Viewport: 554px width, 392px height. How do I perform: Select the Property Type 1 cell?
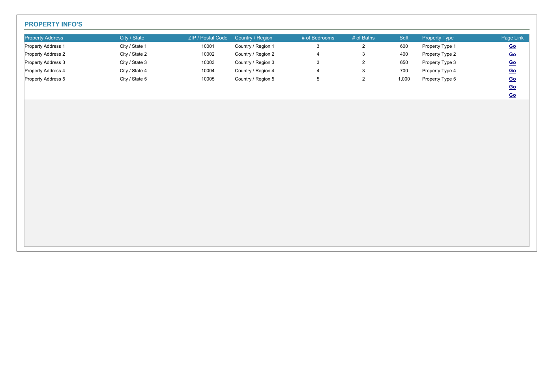439,46
